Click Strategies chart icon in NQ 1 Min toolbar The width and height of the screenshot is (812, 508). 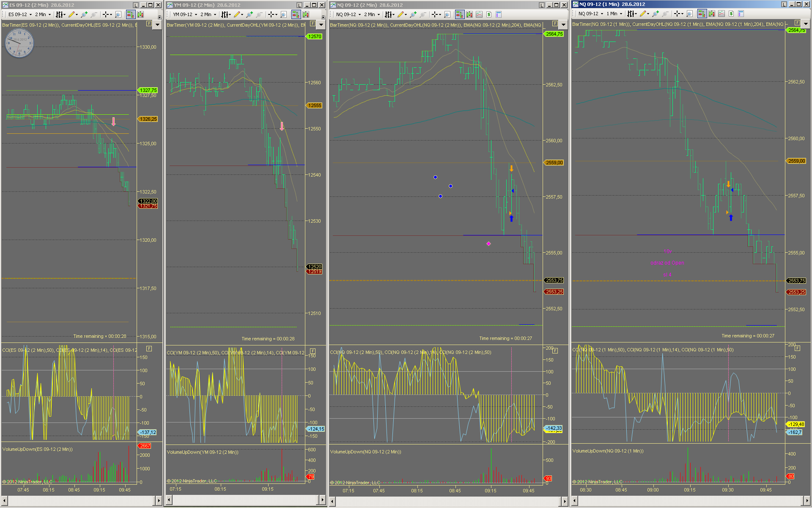coord(721,14)
